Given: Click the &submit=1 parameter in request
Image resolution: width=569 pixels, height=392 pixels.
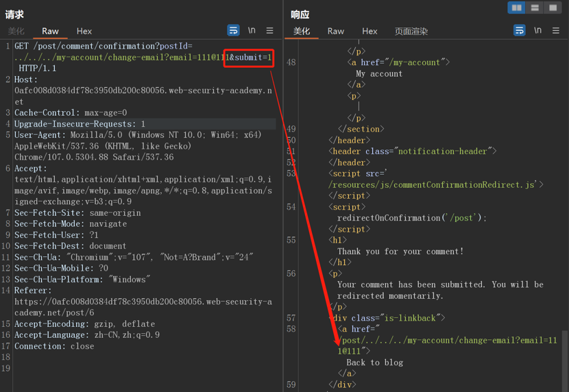Looking at the screenshot, I should (x=250, y=58).
